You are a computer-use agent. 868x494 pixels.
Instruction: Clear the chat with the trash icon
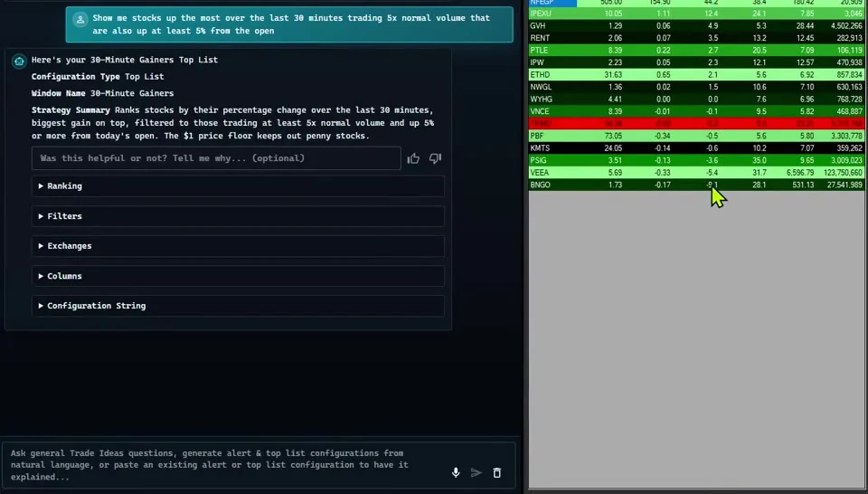(x=497, y=472)
